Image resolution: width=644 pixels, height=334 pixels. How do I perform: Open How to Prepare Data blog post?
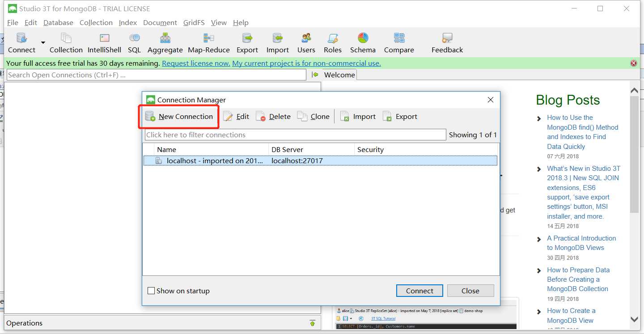pos(578,279)
